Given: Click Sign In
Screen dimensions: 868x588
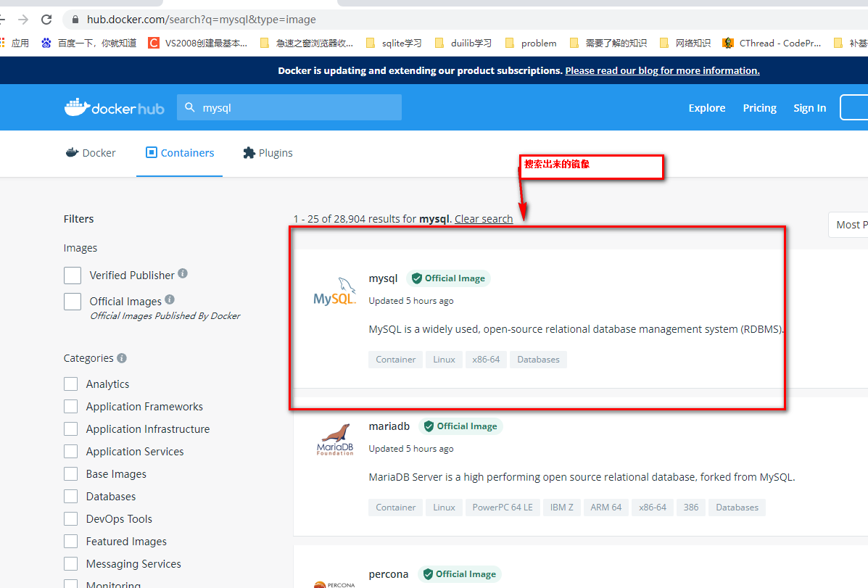Looking at the screenshot, I should point(809,108).
